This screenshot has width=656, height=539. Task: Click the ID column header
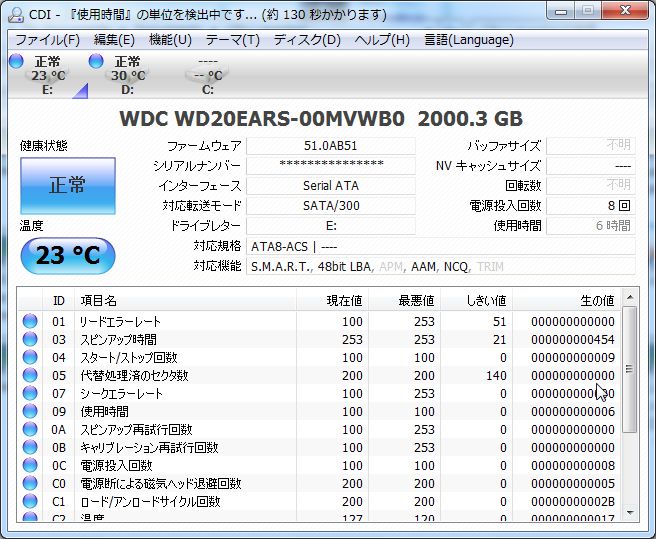pos(59,300)
